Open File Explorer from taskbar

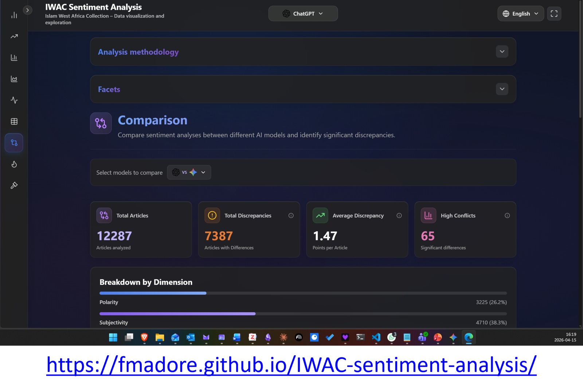pyautogui.click(x=160, y=337)
